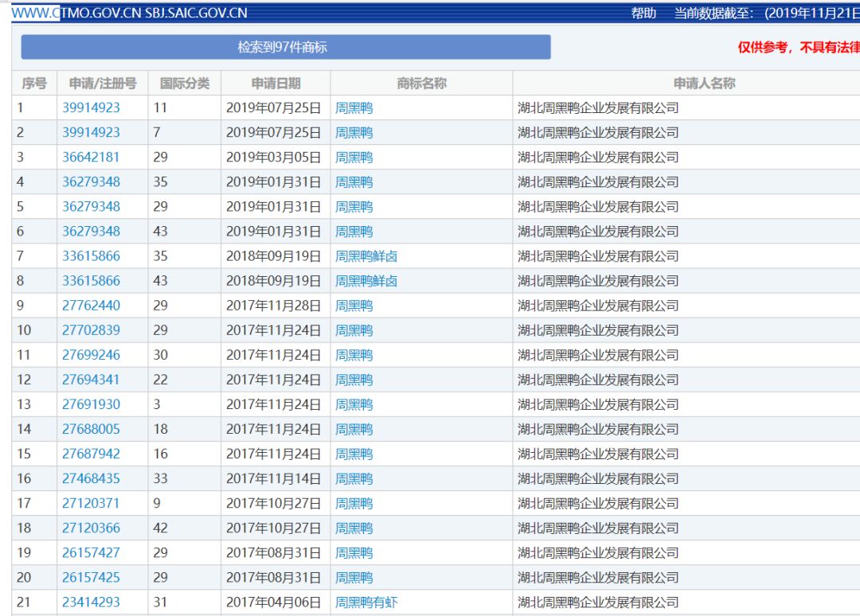Screen dimensions: 860x616
Task: Open registration number 36642181
Action: (x=91, y=158)
